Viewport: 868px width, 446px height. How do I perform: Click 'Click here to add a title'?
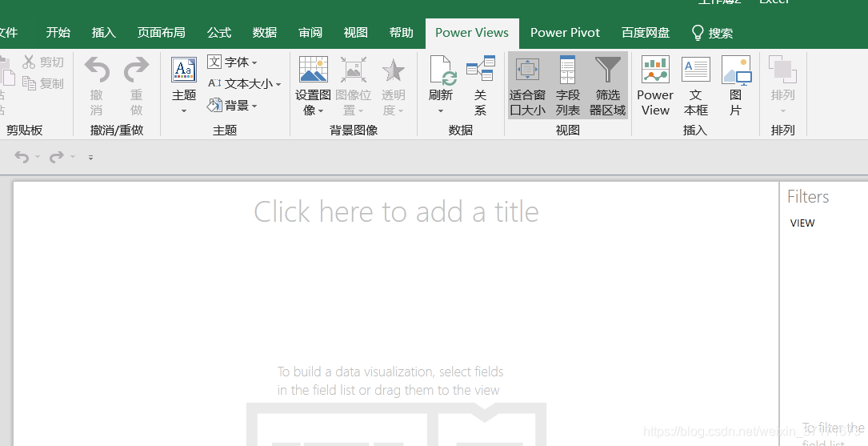(x=396, y=211)
